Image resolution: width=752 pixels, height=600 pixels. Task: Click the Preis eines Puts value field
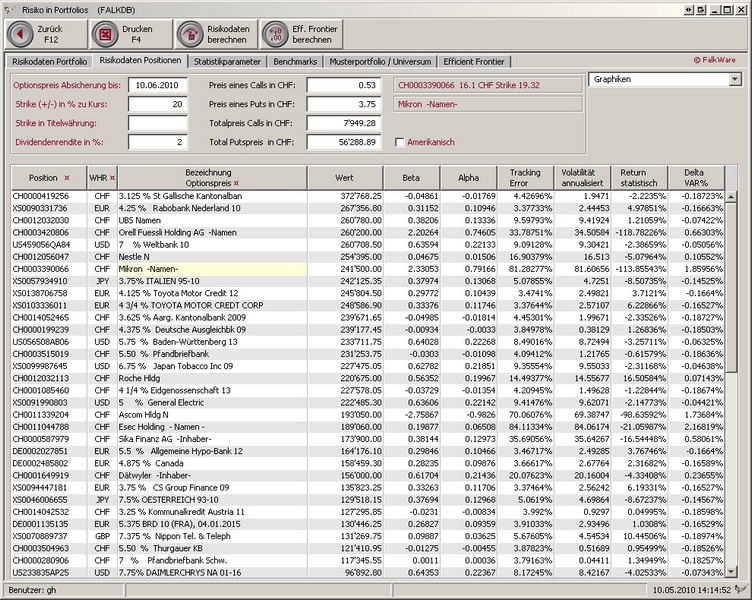344,104
